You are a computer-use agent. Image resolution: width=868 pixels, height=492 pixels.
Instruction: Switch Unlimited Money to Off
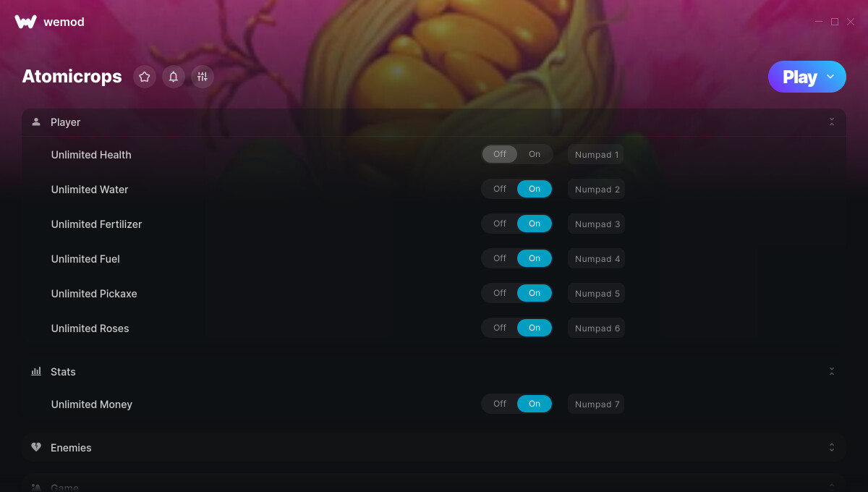pyautogui.click(x=500, y=404)
